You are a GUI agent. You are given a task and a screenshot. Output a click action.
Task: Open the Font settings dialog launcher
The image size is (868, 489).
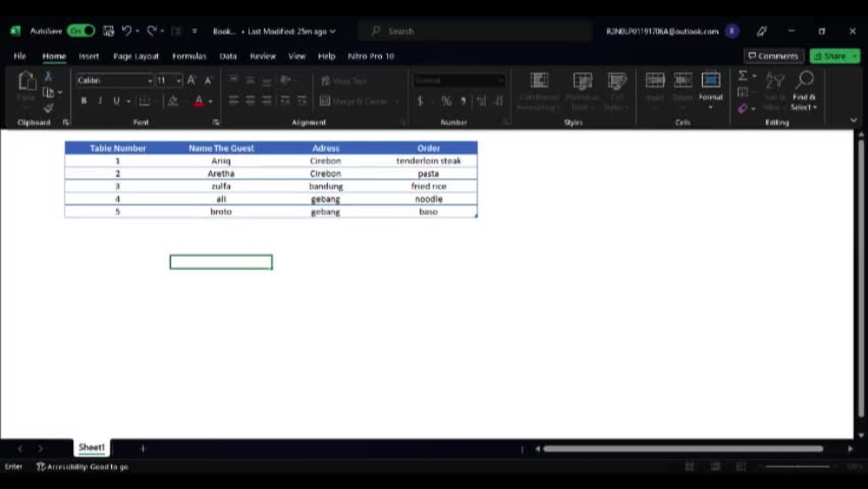point(216,122)
